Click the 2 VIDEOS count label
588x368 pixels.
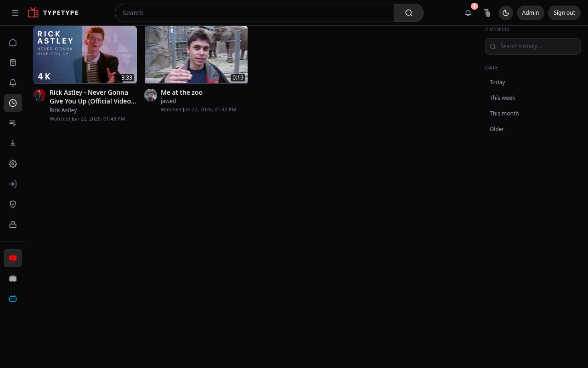[x=497, y=29]
